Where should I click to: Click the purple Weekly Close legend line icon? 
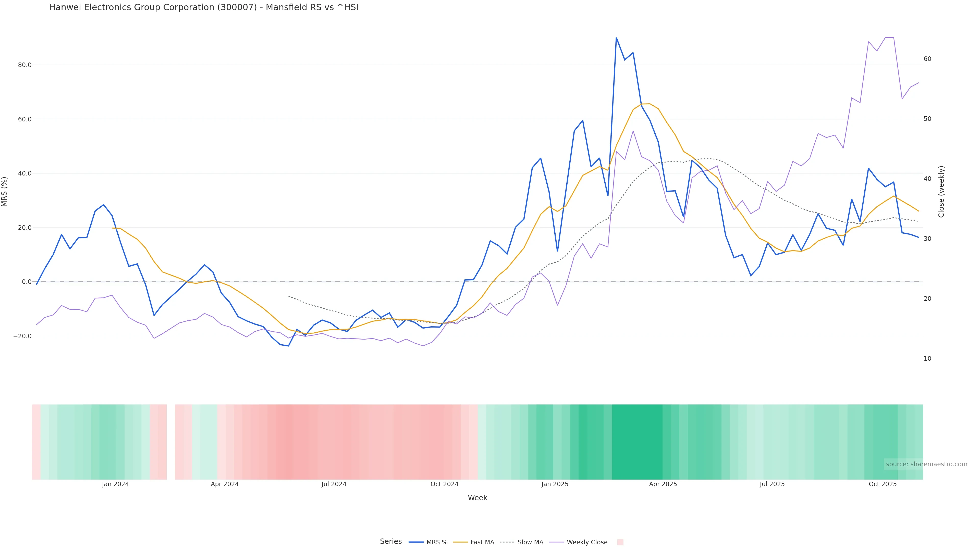557,542
